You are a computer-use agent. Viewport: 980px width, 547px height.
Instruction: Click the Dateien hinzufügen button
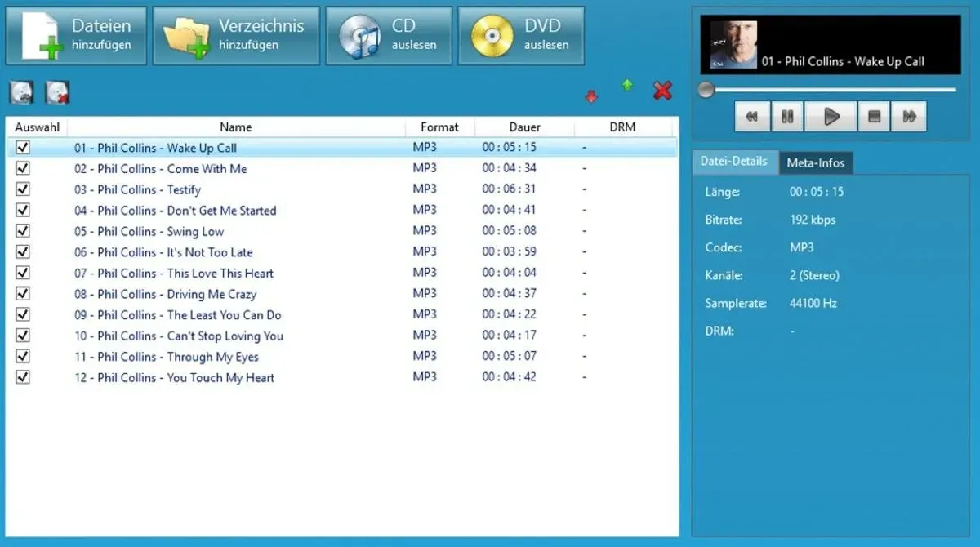coord(76,36)
